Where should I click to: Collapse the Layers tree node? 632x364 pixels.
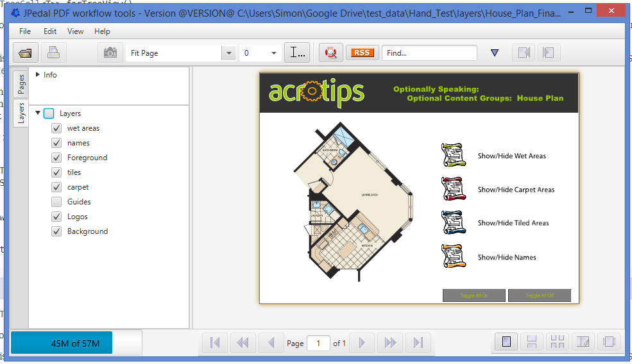point(38,113)
